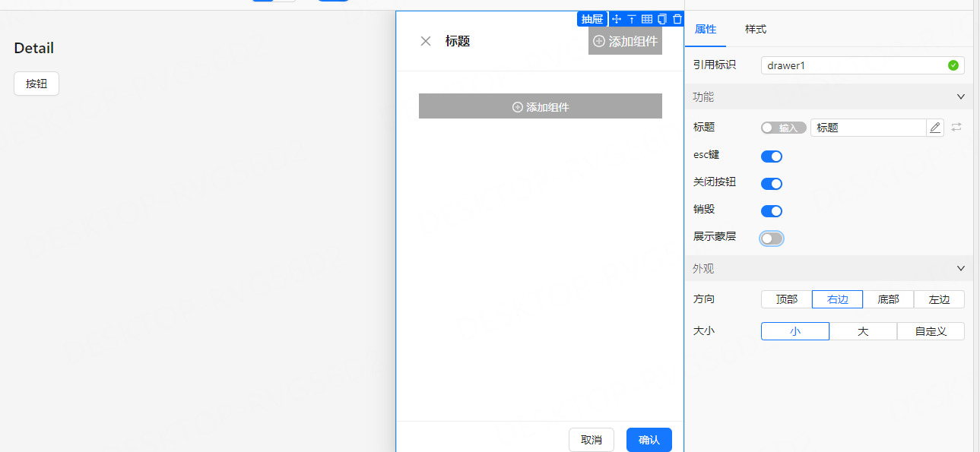Viewport: 980px width, 452px height.
Task: Collapse the 功能 section
Action: (x=829, y=97)
